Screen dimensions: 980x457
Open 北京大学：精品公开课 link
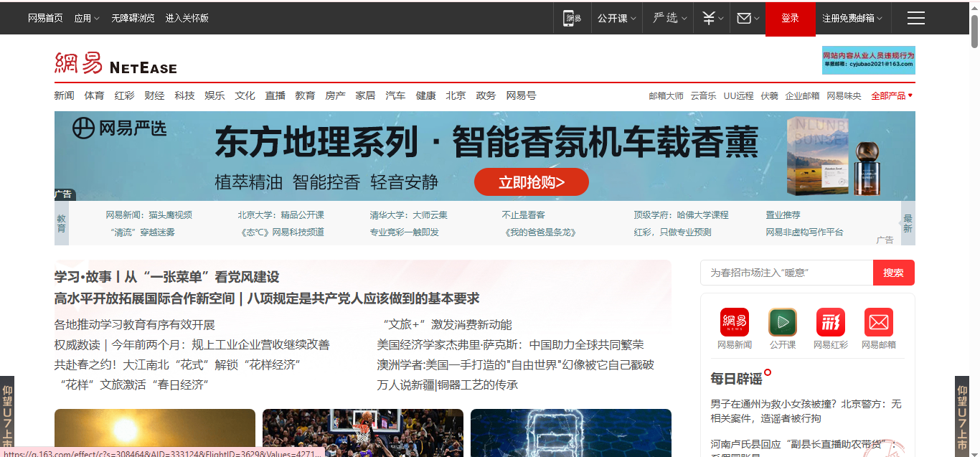(281, 215)
